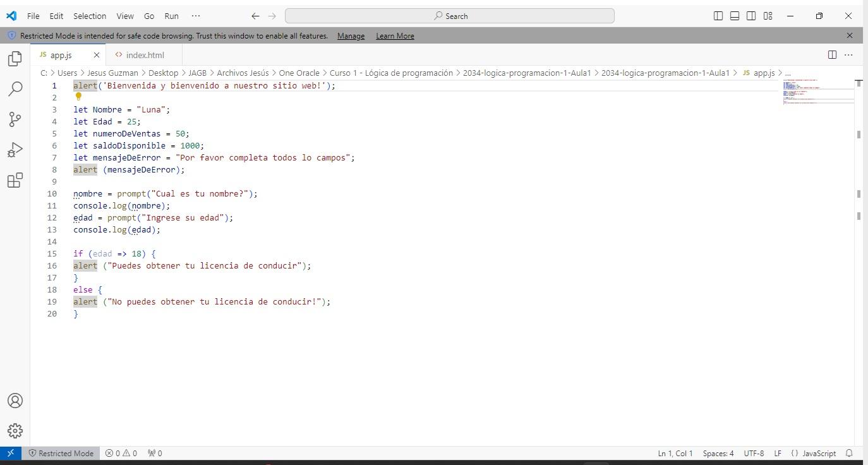Place cursor on the "Luna" string
Viewport: 868px width, 465px height.
pyautogui.click(x=151, y=110)
